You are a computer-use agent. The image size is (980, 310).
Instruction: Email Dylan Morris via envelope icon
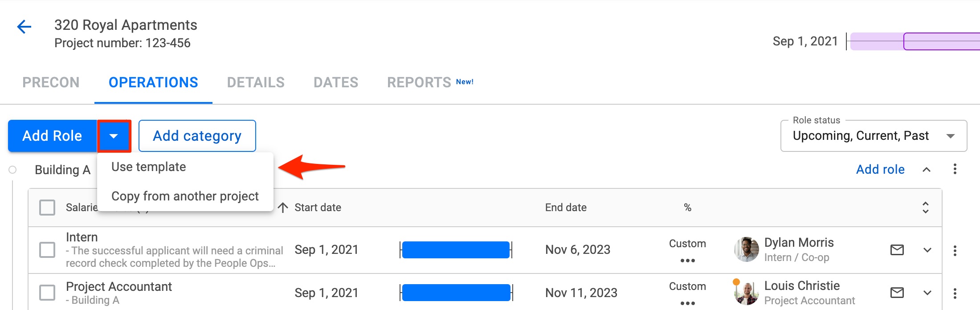pyautogui.click(x=897, y=250)
